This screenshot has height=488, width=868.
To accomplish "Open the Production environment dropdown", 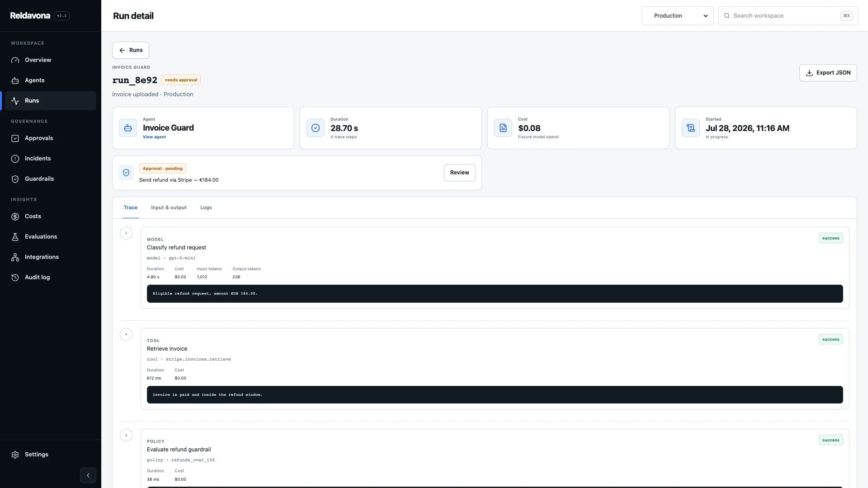I will point(677,16).
